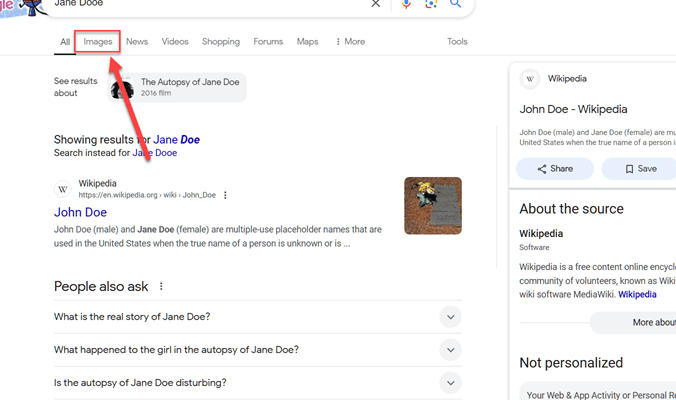Image resolution: width=676 pixels, height=400 pixels.
Task: Open the More search filters menu
Action: (351, 42)
